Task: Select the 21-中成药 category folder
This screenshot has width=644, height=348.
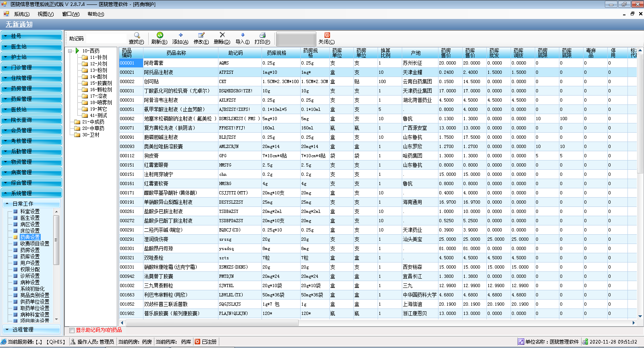Action: (89, 122)
